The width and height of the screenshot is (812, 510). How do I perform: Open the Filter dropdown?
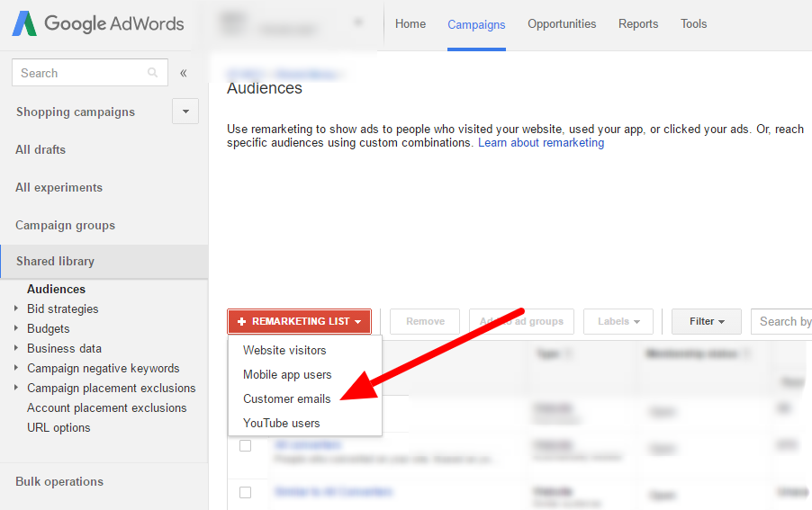coord(707,321)
